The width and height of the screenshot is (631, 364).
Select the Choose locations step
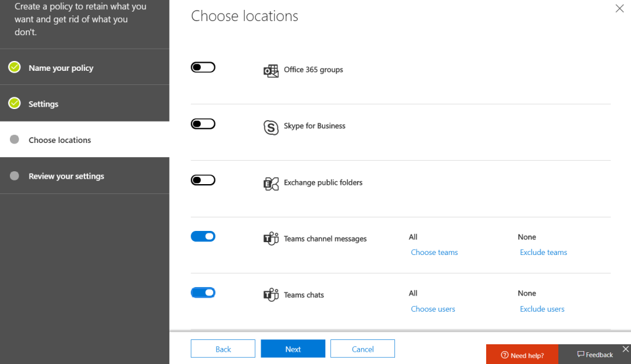(60, 140)
